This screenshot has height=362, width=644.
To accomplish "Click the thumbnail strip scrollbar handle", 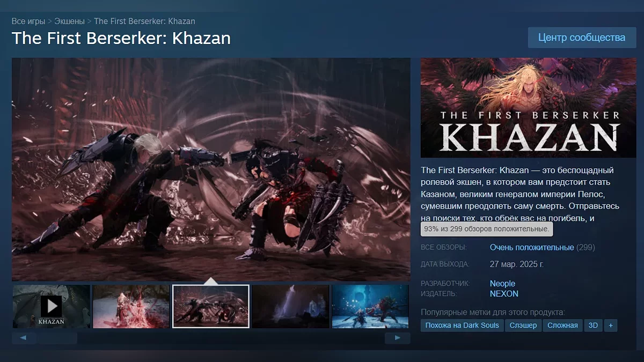I will (x=57, y=338).
